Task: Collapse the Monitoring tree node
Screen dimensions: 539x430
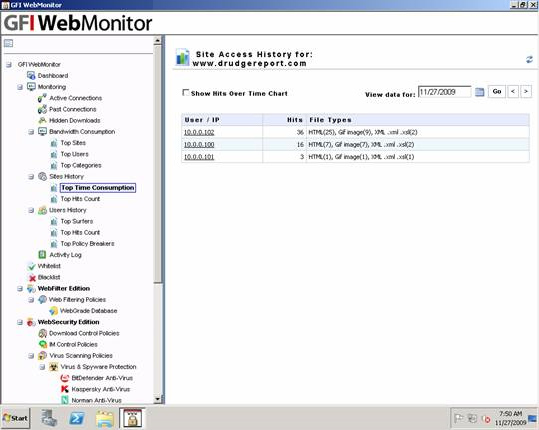Action: click(x=20, y=87)
